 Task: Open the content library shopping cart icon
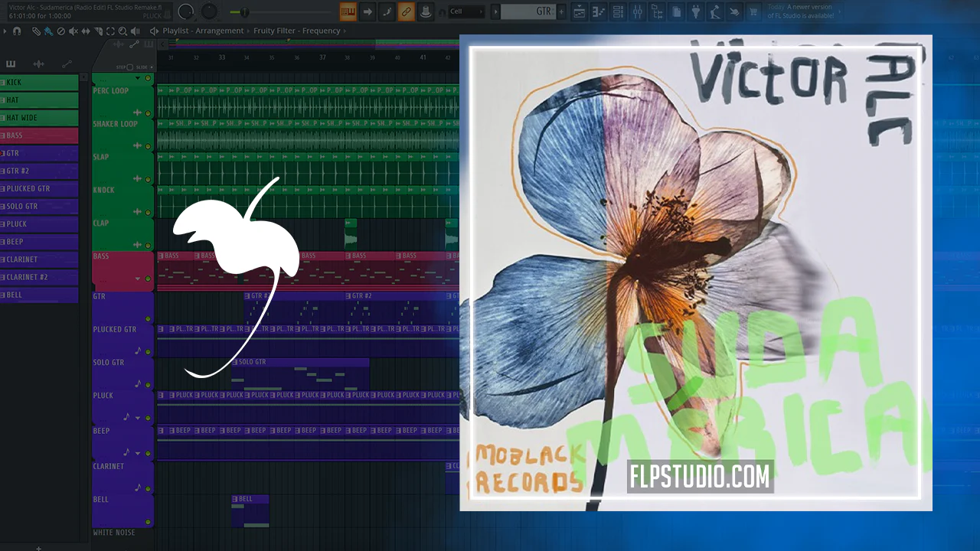(753, 11)
